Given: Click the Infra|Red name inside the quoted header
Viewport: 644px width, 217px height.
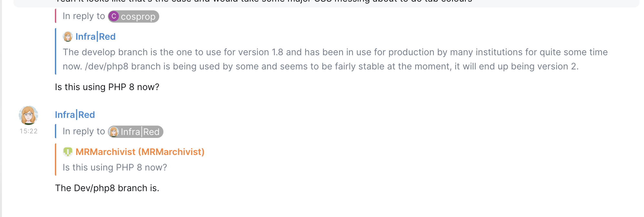Looking at the screenshot, I should click(x=95, y=36).
